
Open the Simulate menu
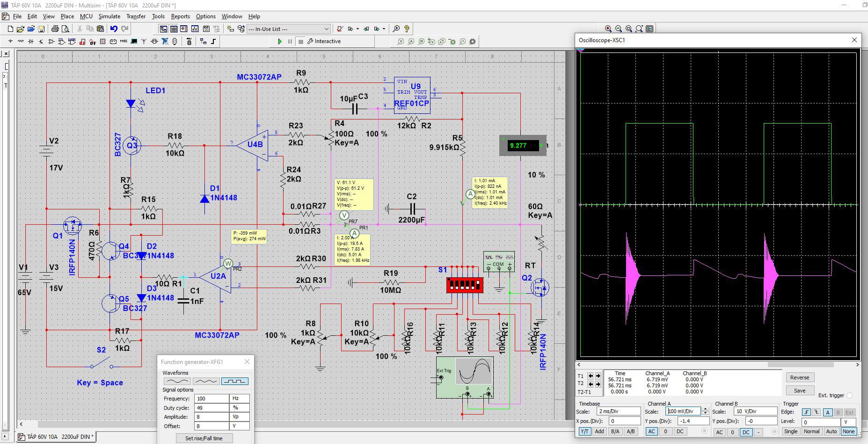coord(109,16)
